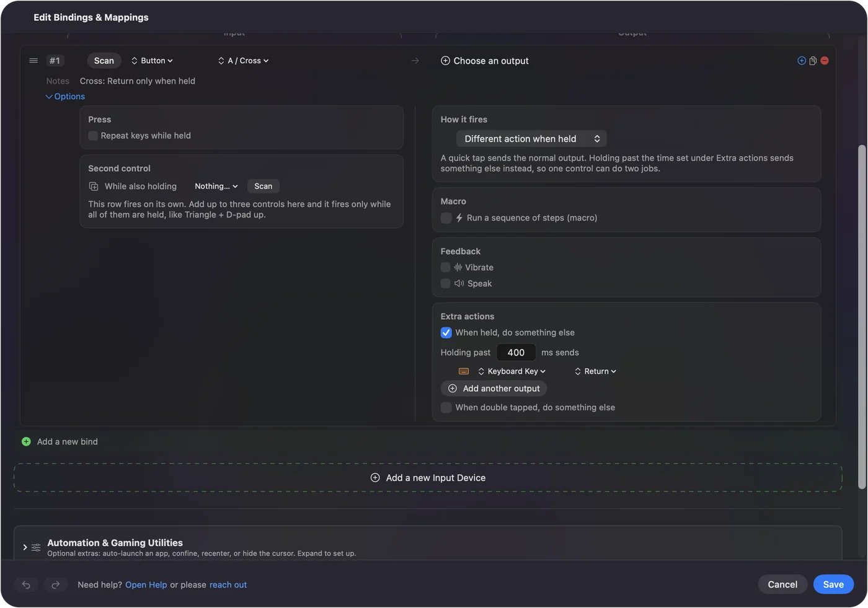Enable the Vibrate feedback checkbox
This screenshot has width=868, height=608.
[x=445, y=268]
